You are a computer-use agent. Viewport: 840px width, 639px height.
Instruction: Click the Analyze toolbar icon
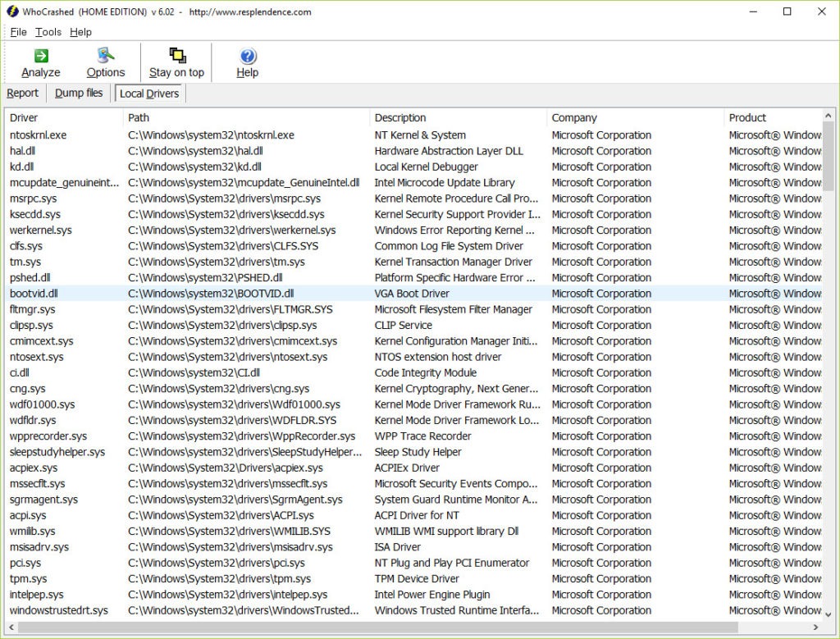[41, 56]
